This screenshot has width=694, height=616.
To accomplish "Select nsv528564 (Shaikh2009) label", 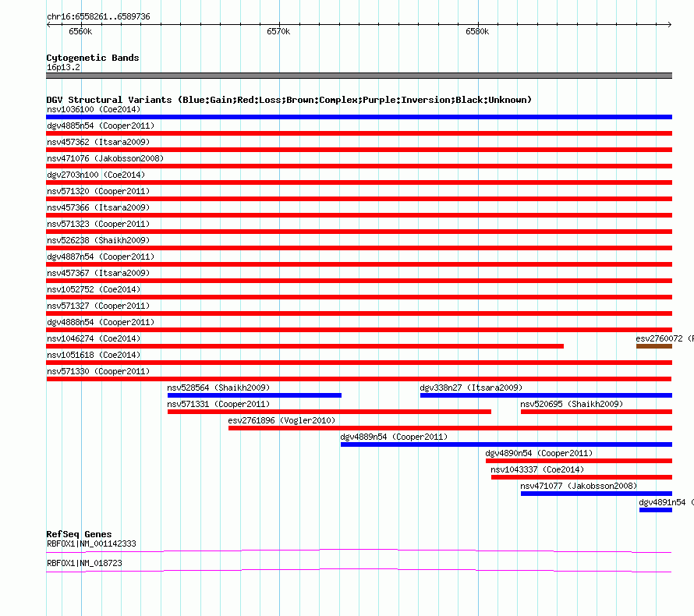I will (218, 388).
